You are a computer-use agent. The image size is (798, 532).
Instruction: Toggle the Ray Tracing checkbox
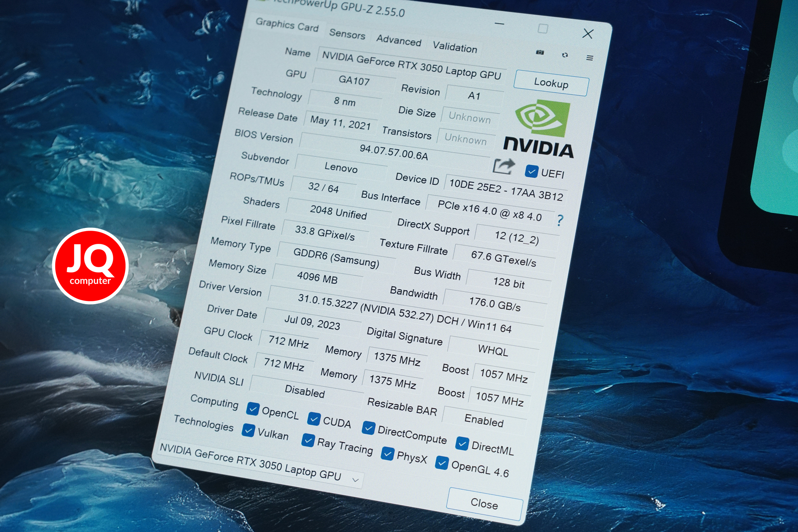click(308, 440)
